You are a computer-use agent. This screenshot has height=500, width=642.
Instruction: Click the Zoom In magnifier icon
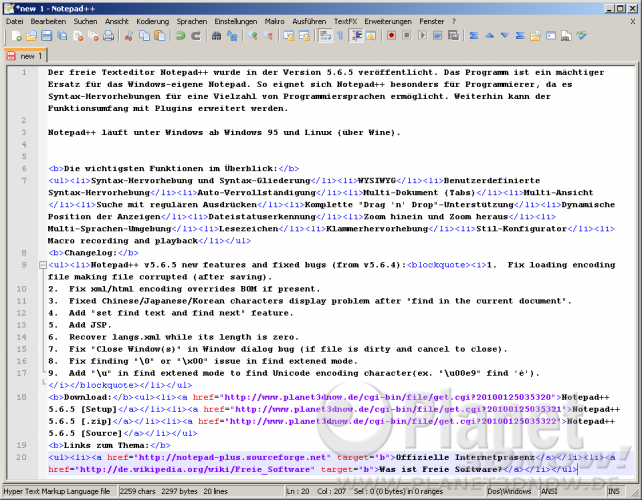pos(253,36)
